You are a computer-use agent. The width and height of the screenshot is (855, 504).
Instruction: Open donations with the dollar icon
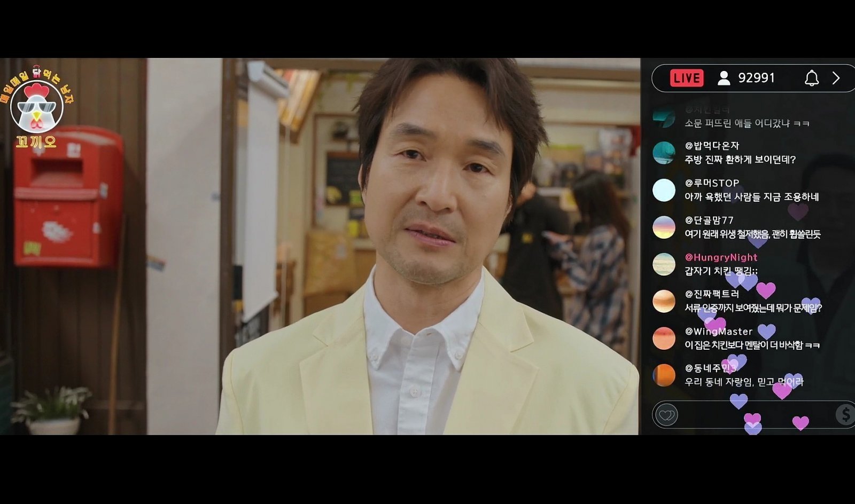click(845, 414)
